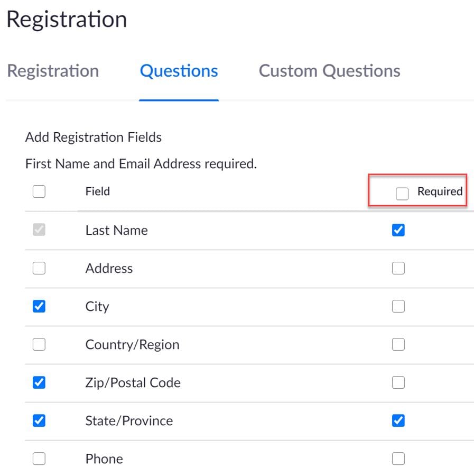Toggle the disabled Last Name field checkbox
Image resolution: width=474 pixels, height=476 pixels.
(39, 230)
